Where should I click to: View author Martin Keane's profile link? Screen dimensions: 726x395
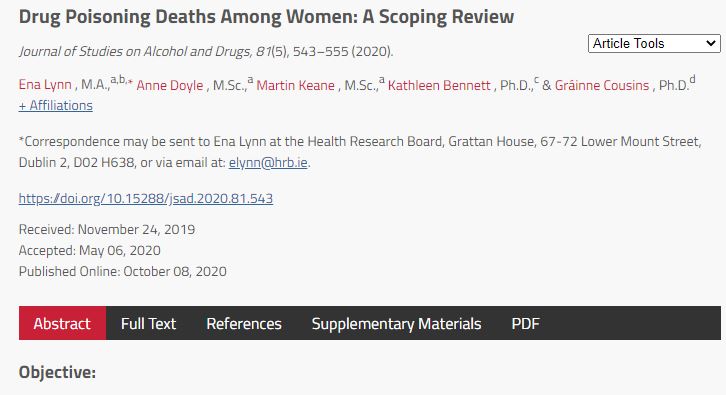(x=295, y=85)
